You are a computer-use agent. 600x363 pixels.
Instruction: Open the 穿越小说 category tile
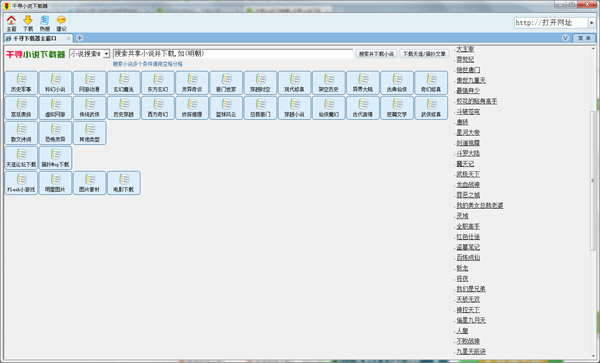[x=295, y=108]
